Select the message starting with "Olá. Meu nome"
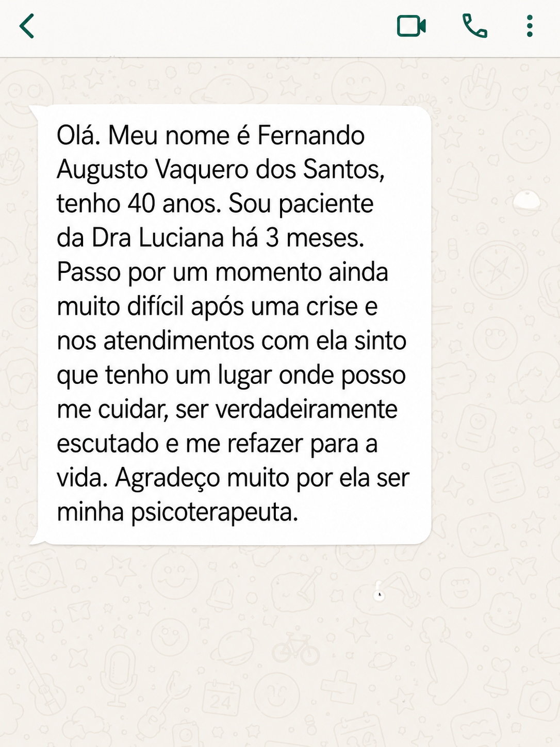The height and width of the screenshot is (747, 560). point(232,324)
